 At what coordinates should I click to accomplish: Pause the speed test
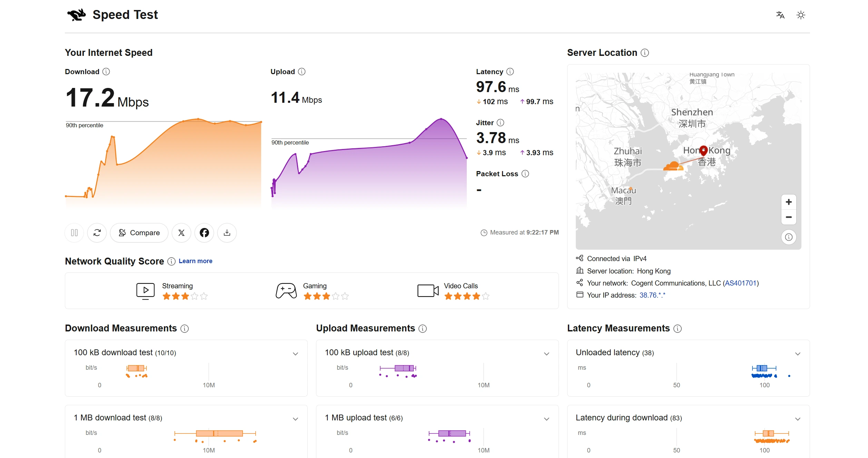pyautogui.click(x=74, y=233)
